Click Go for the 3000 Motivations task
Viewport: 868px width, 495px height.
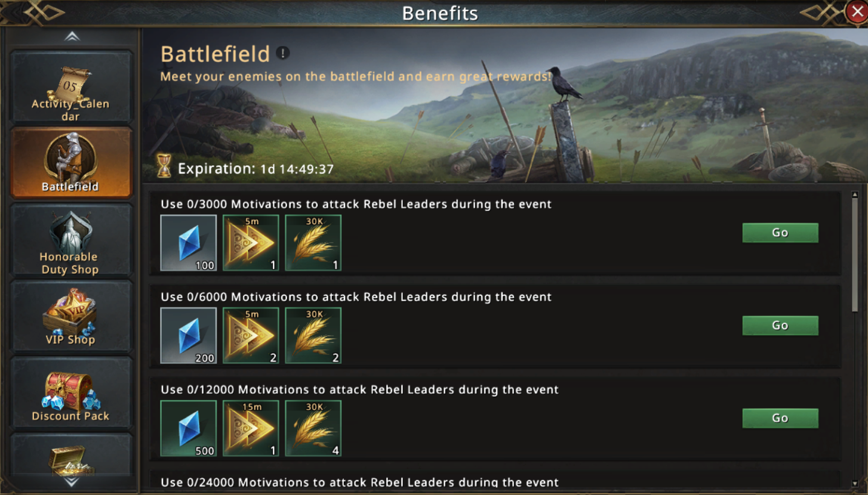tap(780, 233)
